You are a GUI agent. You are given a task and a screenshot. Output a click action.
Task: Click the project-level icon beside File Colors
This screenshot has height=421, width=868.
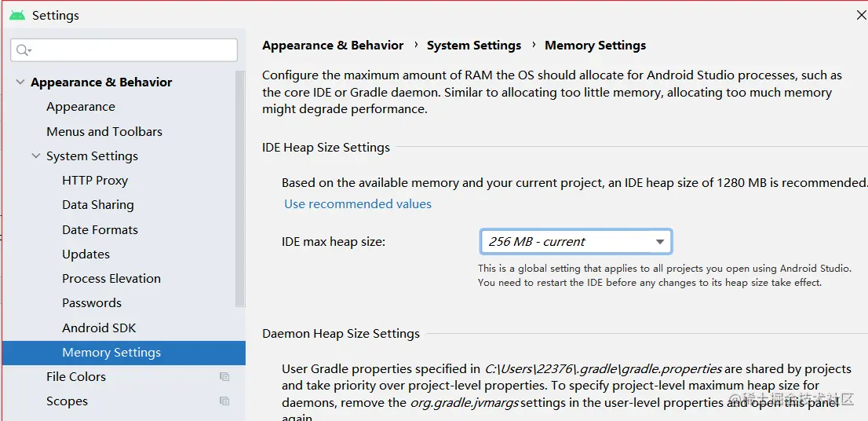(x=224, y=377)
